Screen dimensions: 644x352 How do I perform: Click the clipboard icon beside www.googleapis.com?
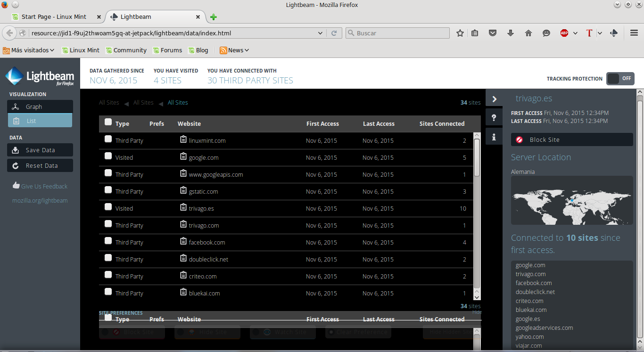183,174
